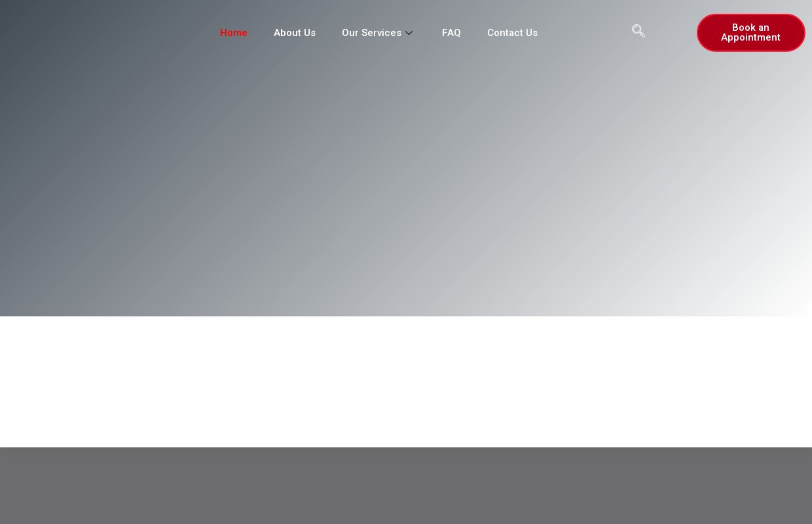This screenshot has width=812, height=524.
Task: Click the blank white content section
Action: point(406,382)
